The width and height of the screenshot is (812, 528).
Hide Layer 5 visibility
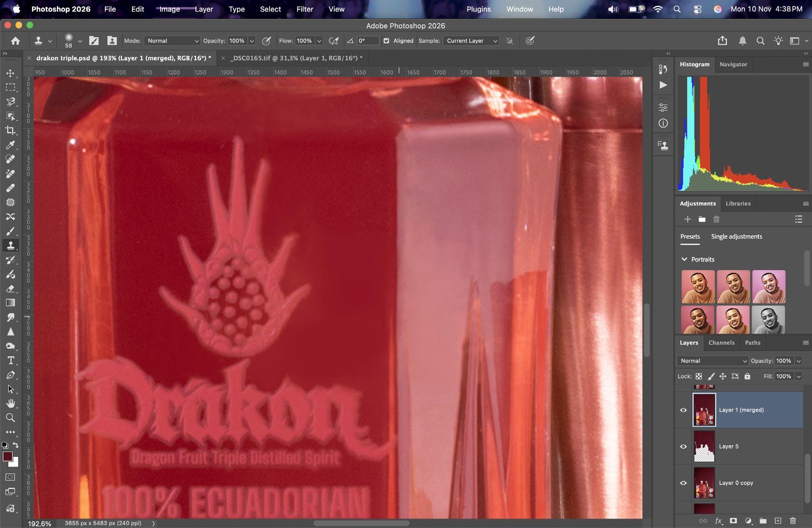(x=683, y=446)
